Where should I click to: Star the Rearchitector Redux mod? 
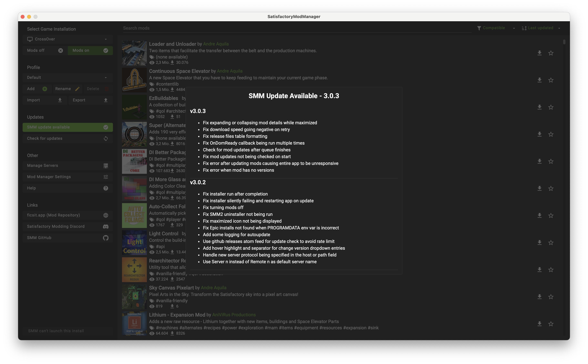[551, 270]
